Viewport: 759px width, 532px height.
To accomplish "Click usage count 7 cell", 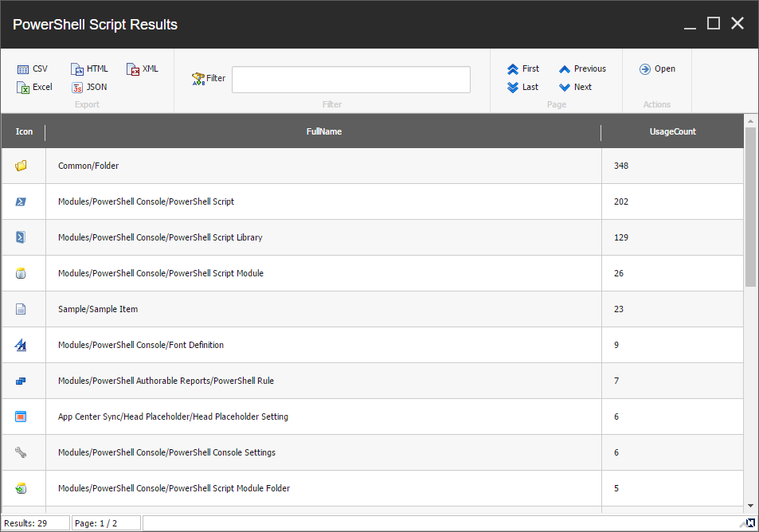I will tap(672, 381).
